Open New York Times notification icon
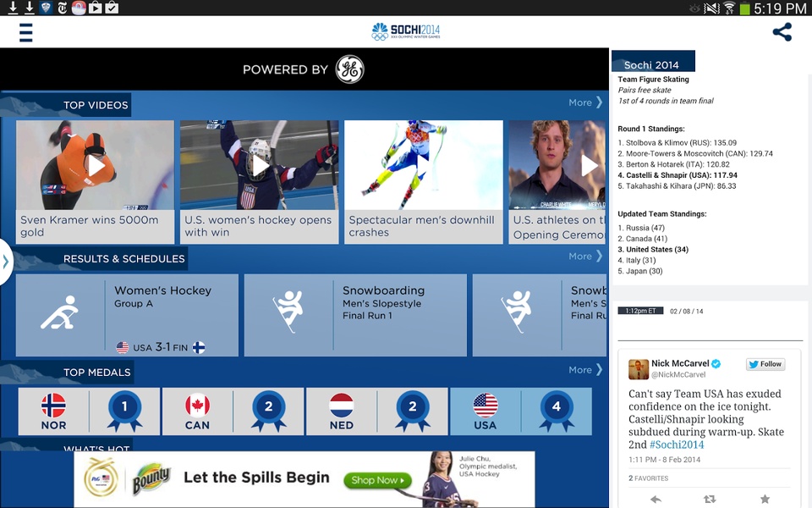Screen dimensions: 812x508 [62, 8]
